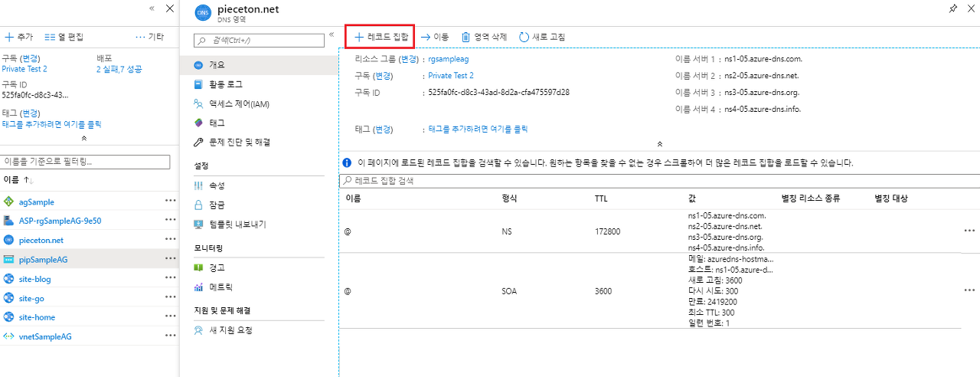Collapse the essentials section using the chevron
980x377 pixels.
[x=659, y=144]
